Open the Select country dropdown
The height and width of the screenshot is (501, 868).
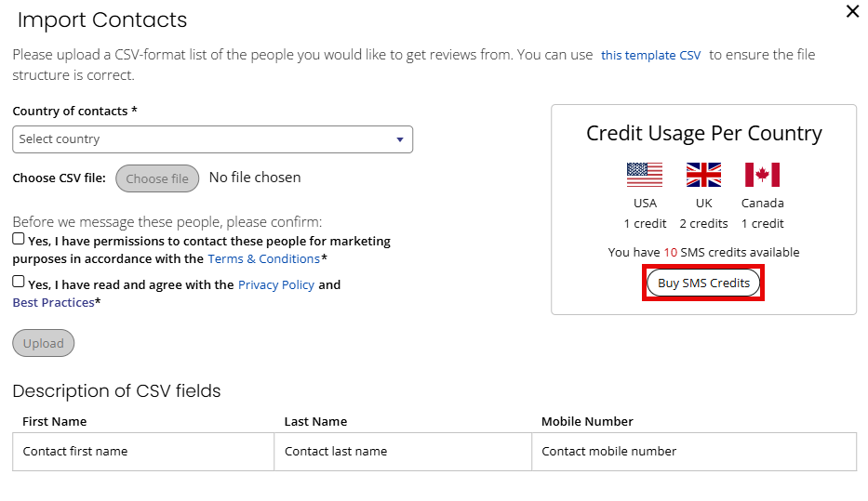[212, 139]
